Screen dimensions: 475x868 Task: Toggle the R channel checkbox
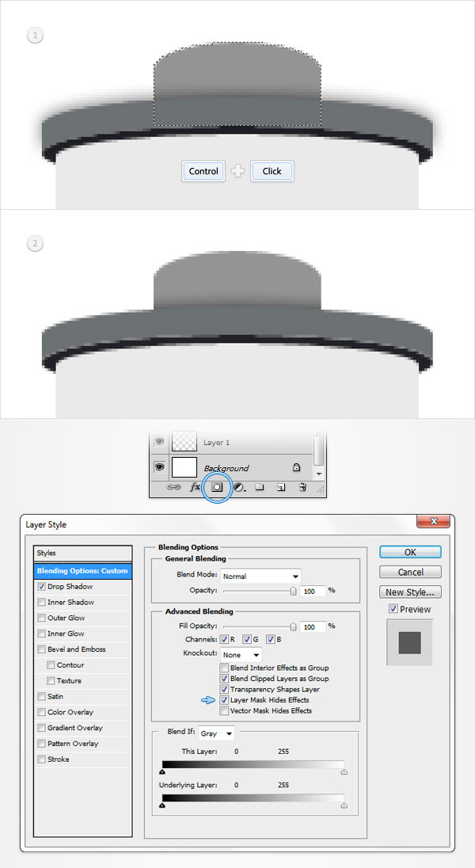pyautogui.click(x=224, y=639)
